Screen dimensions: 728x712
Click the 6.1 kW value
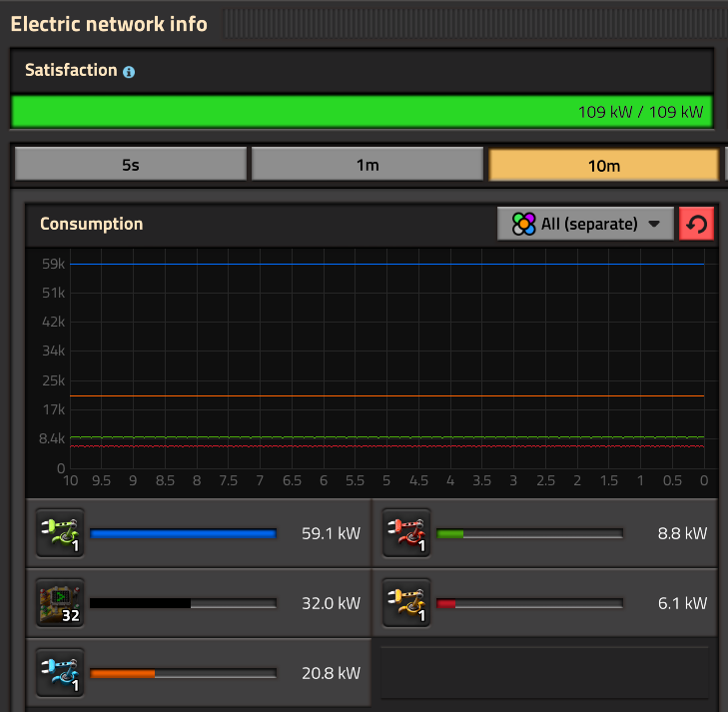click(682, 603)
